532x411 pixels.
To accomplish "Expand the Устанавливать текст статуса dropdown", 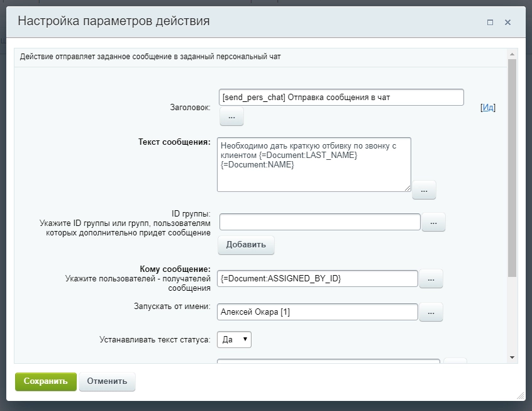I will [x=234, y=340].
